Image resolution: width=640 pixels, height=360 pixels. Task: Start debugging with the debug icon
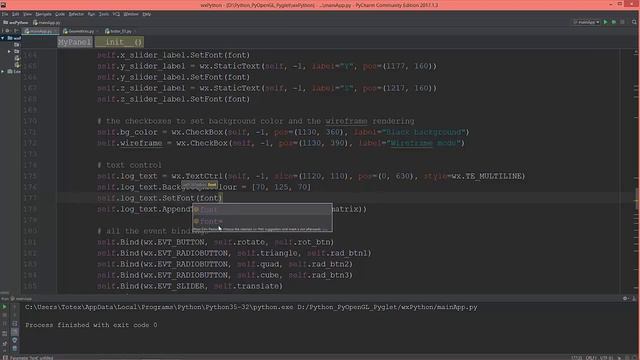[614, 22]
